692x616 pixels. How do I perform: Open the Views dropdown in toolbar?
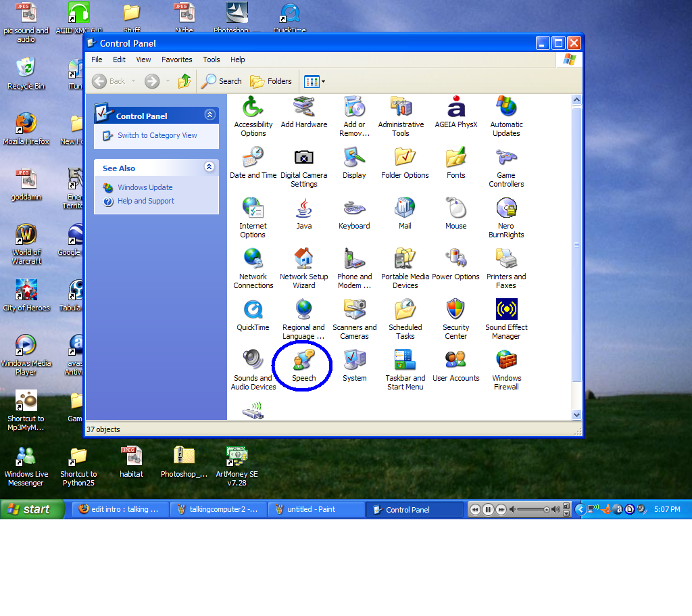(x=315, y=81)
